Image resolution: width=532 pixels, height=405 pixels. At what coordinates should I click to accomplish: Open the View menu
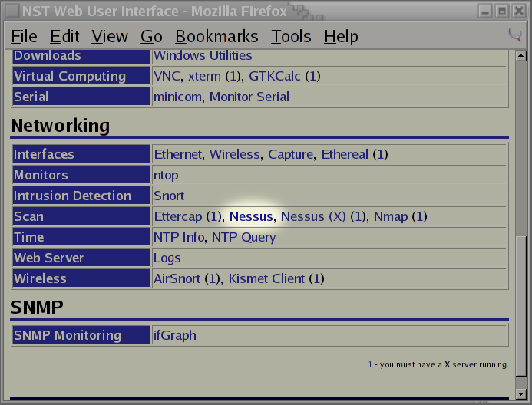[110, 36]
